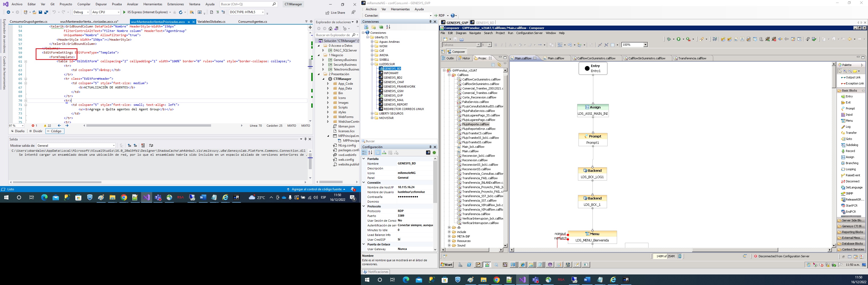Click the Exception Link tool
The height and width of the screenshot is (285, 868).
[854, 83]
